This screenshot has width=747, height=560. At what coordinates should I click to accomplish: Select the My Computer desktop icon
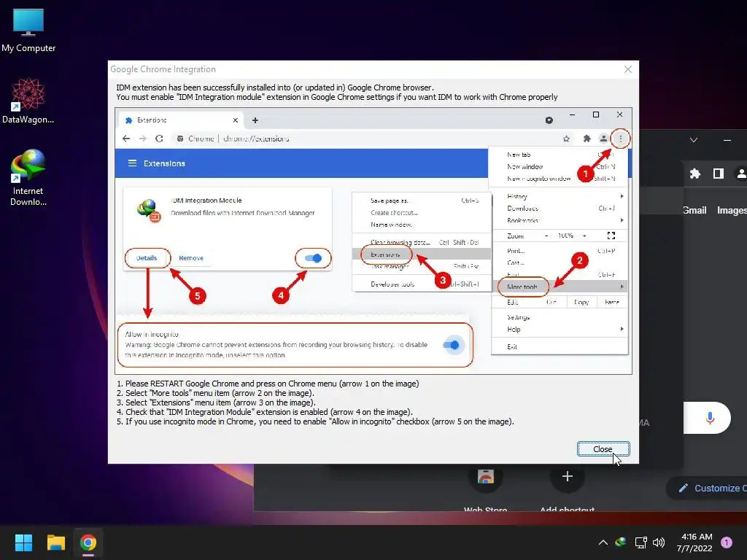coord(28,31)
